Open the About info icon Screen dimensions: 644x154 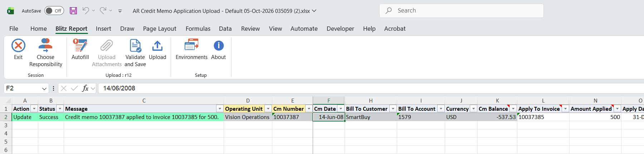[x=219, y=46]
